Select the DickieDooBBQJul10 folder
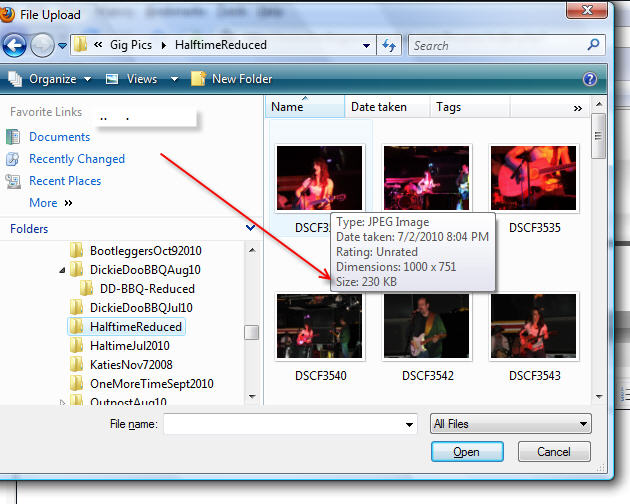The image size is (630, 504). pos(141,307)
